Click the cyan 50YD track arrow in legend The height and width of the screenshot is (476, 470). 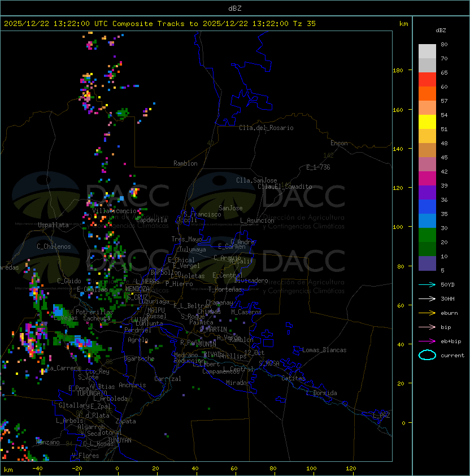(427, 285)
